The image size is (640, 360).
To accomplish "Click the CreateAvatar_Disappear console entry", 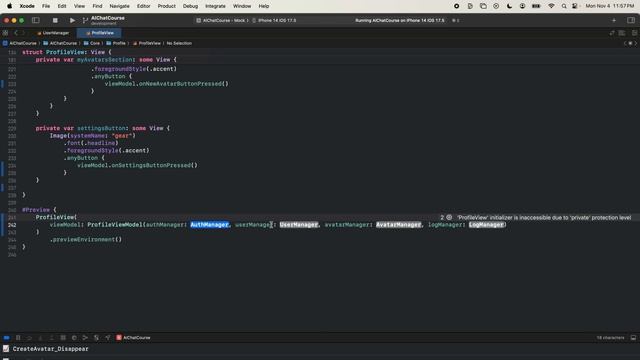I will pyautogui.click(x=50, y=349).
